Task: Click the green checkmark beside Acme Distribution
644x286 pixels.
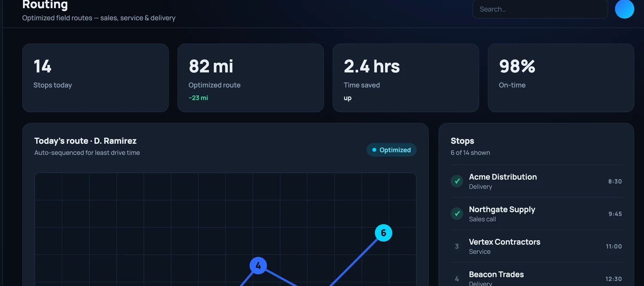Action: click(x=457, y=181)
